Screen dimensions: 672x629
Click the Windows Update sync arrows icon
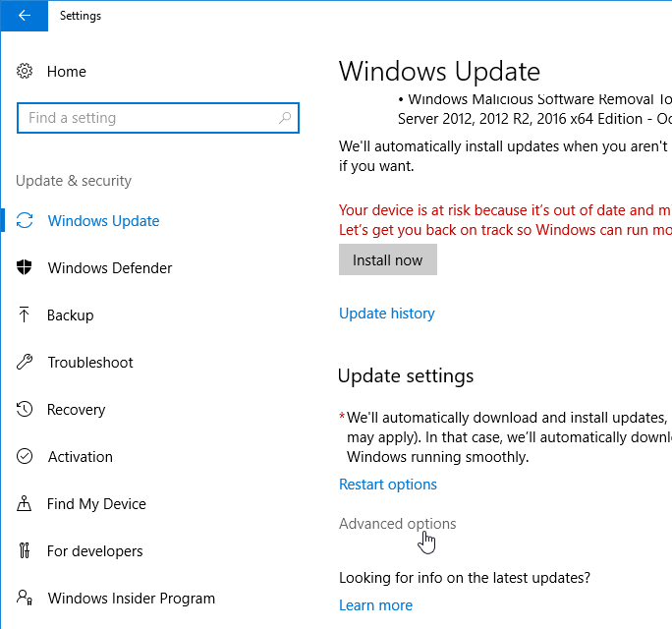26,221
